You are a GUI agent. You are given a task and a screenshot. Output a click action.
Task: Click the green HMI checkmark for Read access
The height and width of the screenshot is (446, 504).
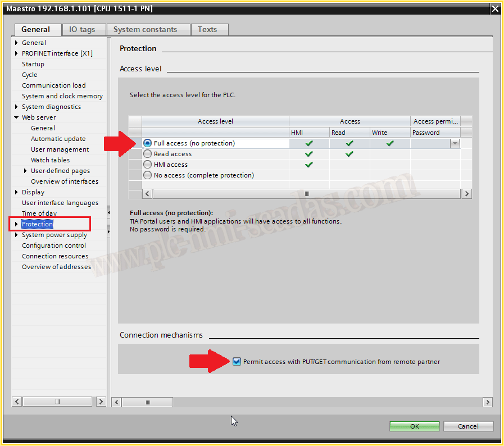pos(308,154)
